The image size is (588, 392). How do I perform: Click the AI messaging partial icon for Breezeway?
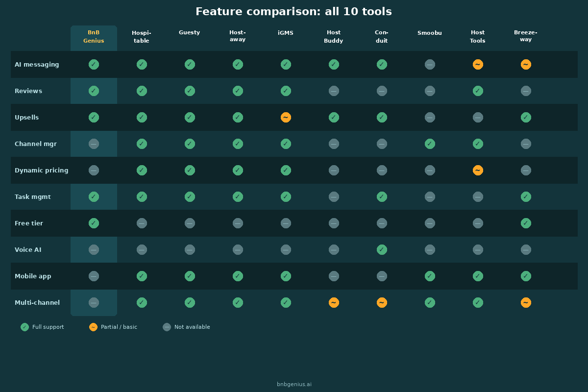(x=526, y=64)
